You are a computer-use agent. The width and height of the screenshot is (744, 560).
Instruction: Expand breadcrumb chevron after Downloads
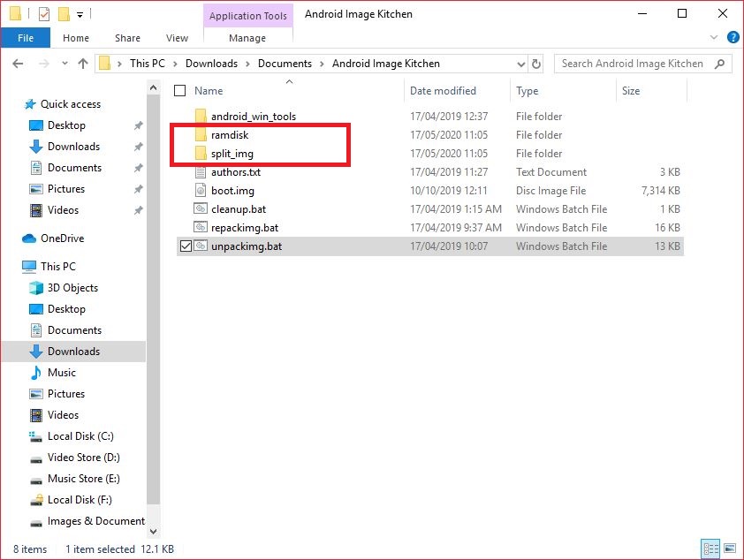click(247, 64)
